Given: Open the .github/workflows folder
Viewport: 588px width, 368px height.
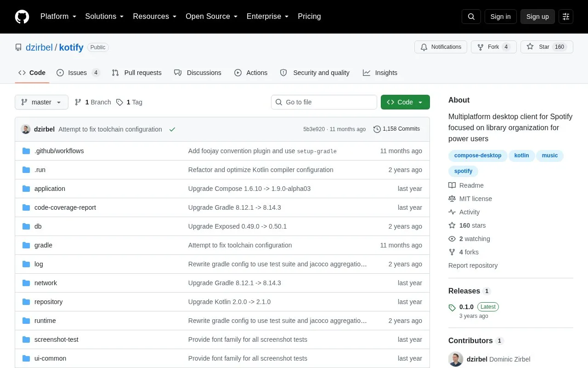Looking at the screenshot, I should (x=59, y=151).
